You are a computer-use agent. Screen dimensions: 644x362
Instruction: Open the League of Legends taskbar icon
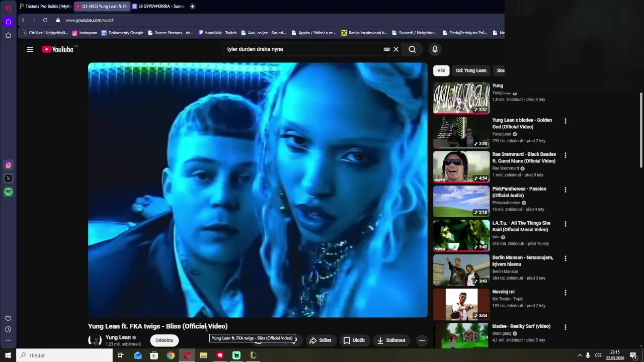click(x=253, y=355)
